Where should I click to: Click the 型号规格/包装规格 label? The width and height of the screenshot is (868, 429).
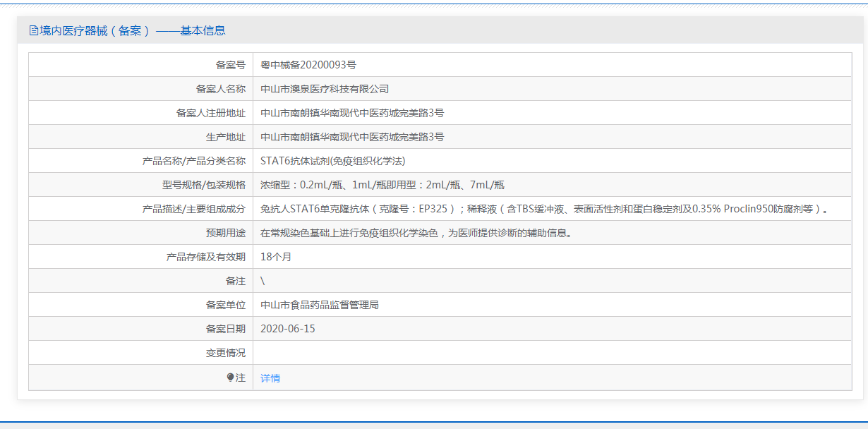(x=204, y=185)
